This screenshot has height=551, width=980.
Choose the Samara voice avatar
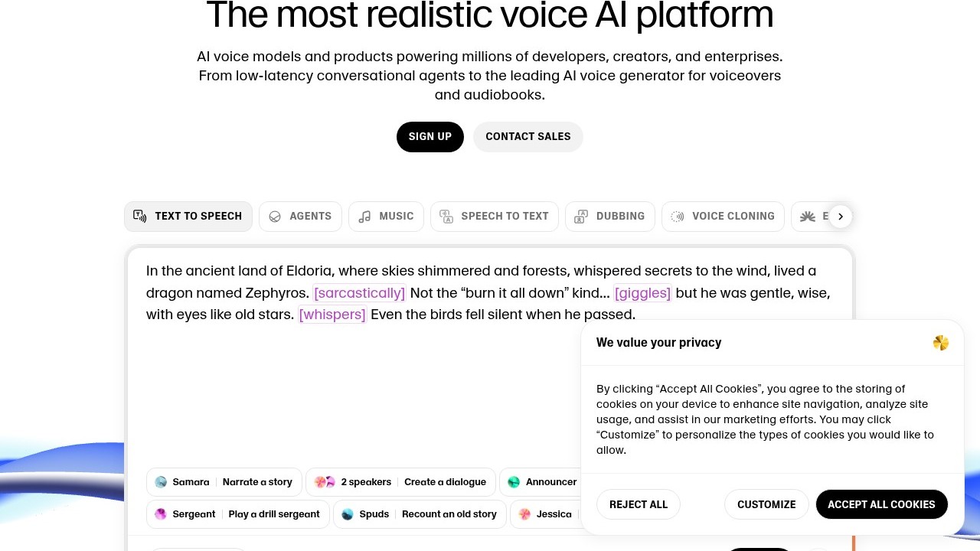coord(161,482)
